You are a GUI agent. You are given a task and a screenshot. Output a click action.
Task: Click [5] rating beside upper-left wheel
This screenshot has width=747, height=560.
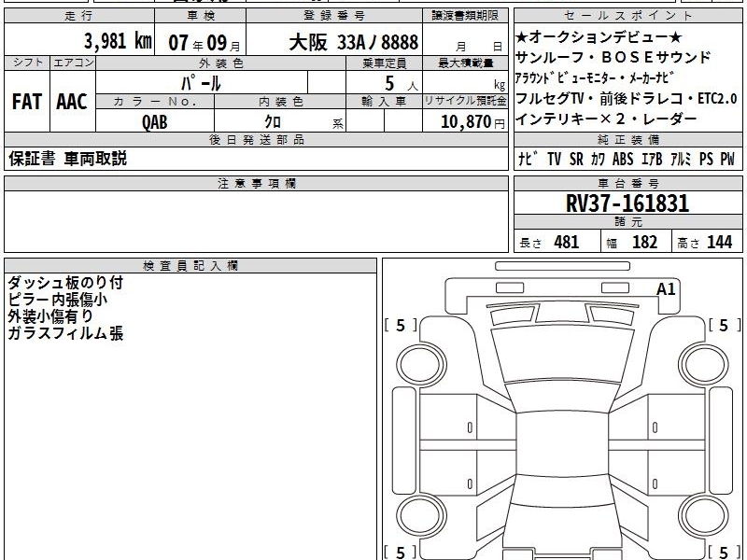pyautogui.click(x=401, y=325)
